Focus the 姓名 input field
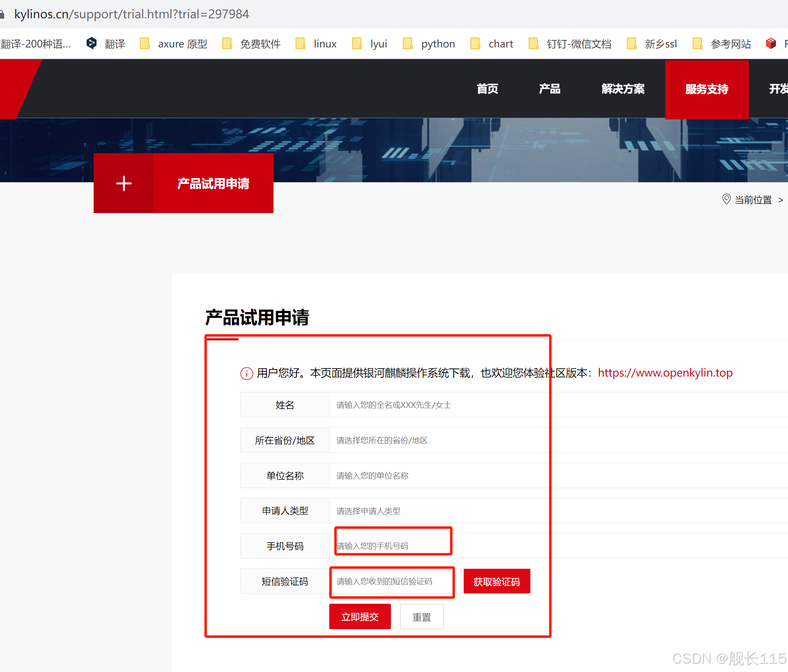This screenshot has width=788, height=672. click(558, 405)
